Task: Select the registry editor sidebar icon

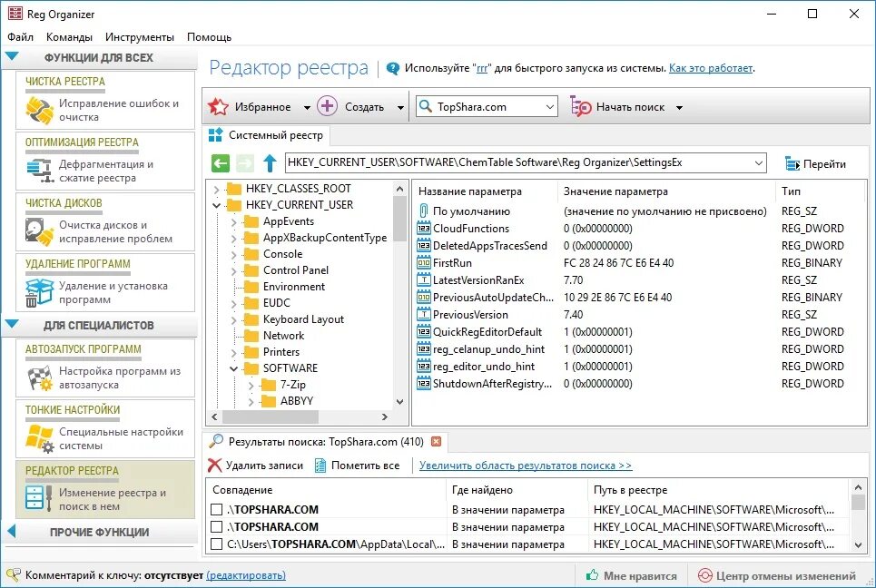Action: click(x=39, y=496)
